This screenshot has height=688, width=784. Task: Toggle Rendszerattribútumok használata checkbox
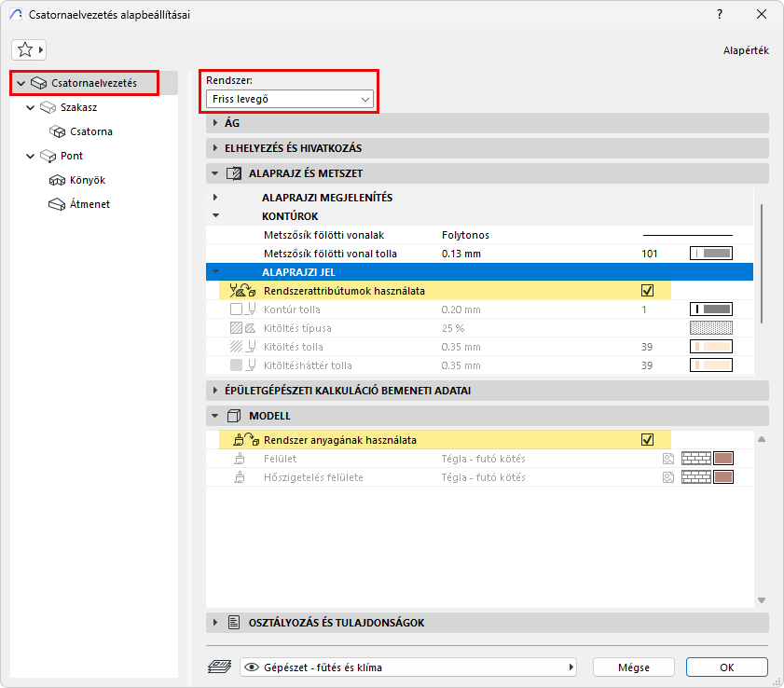tap(648, 291)
